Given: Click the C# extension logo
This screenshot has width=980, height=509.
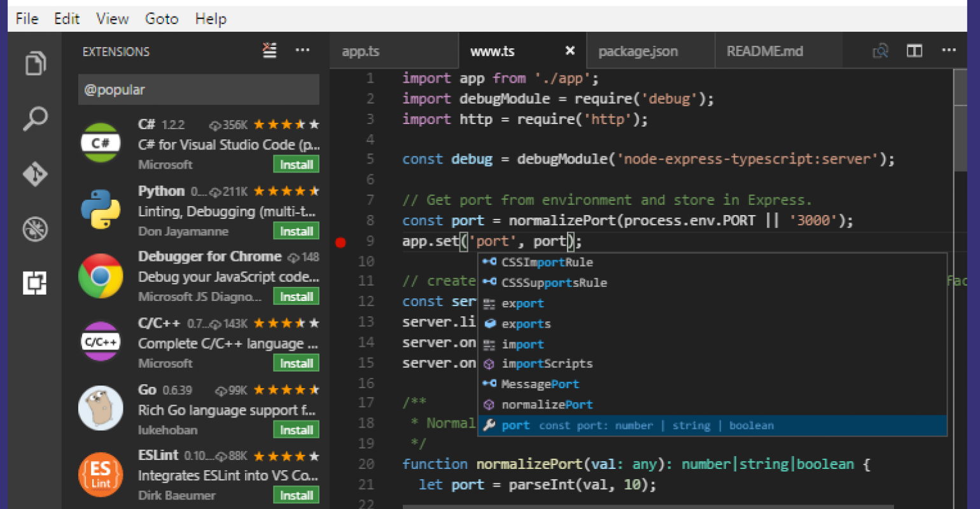Looking at the screenshot, I should tap(101, 143).
